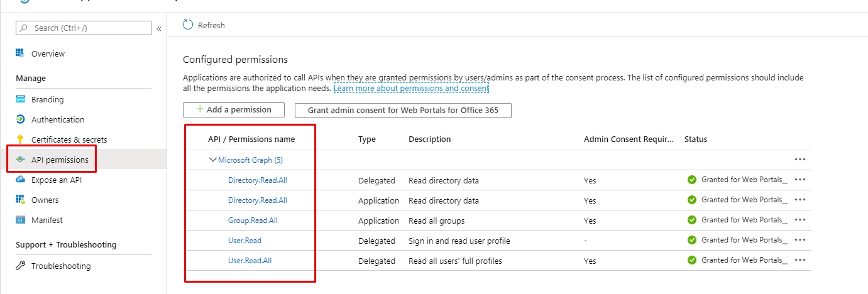Click green granted checkmark on Group.Read.All row
This screenshot has width=868, height=294.
692,220
